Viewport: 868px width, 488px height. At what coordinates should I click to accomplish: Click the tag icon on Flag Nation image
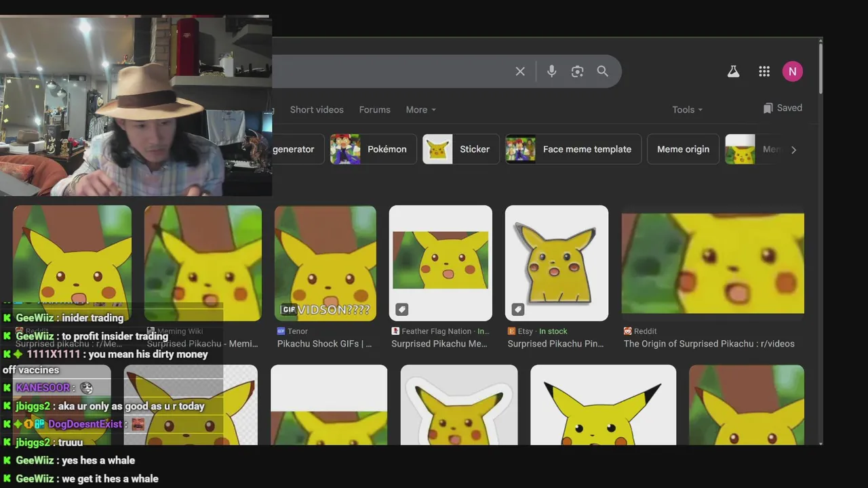pos(401,310)
